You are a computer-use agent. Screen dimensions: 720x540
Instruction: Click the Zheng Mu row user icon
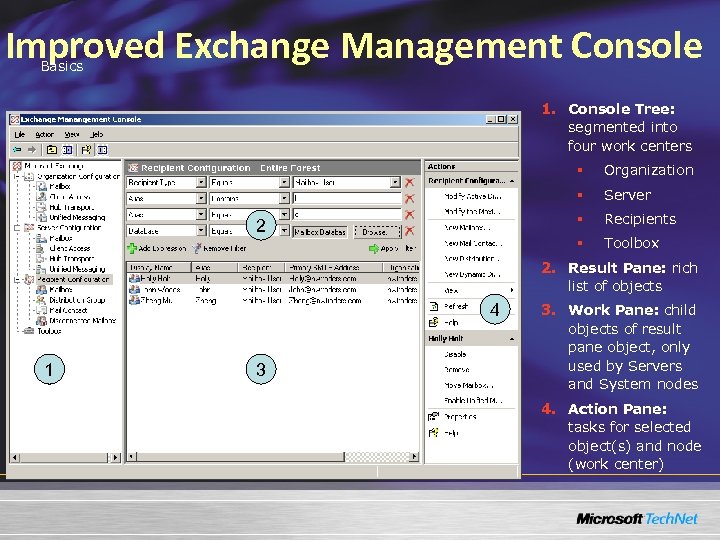coord(135,300)
